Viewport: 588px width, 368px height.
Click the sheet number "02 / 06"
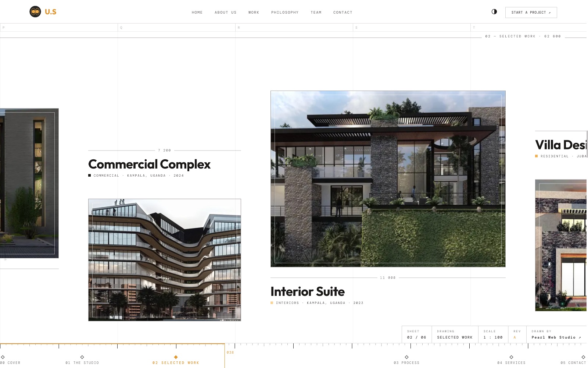point(417,337)
